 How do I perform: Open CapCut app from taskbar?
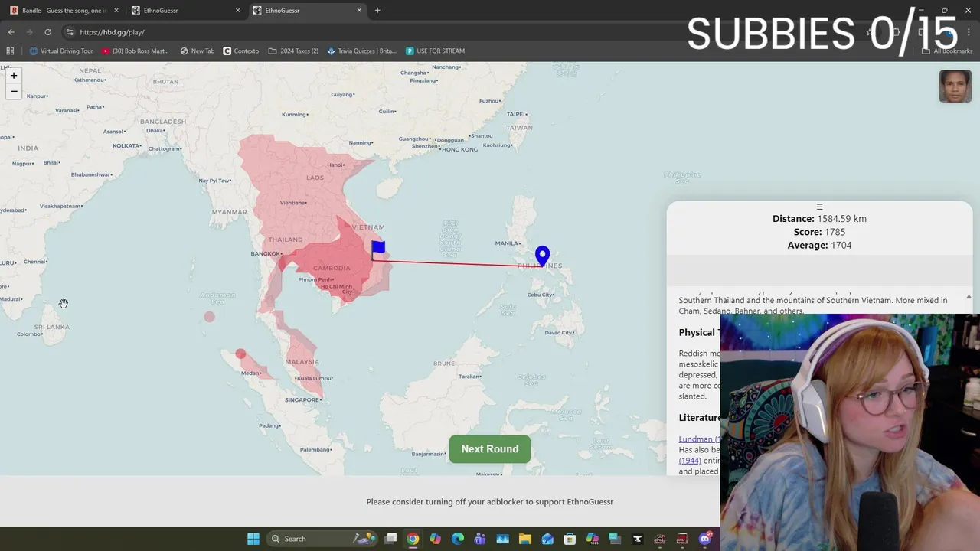[637, 539]
